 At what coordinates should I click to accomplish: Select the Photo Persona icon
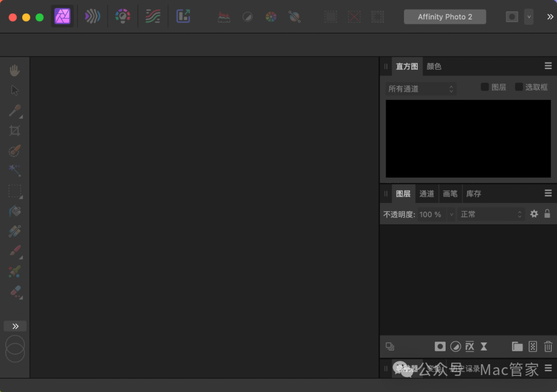(62, 16)
